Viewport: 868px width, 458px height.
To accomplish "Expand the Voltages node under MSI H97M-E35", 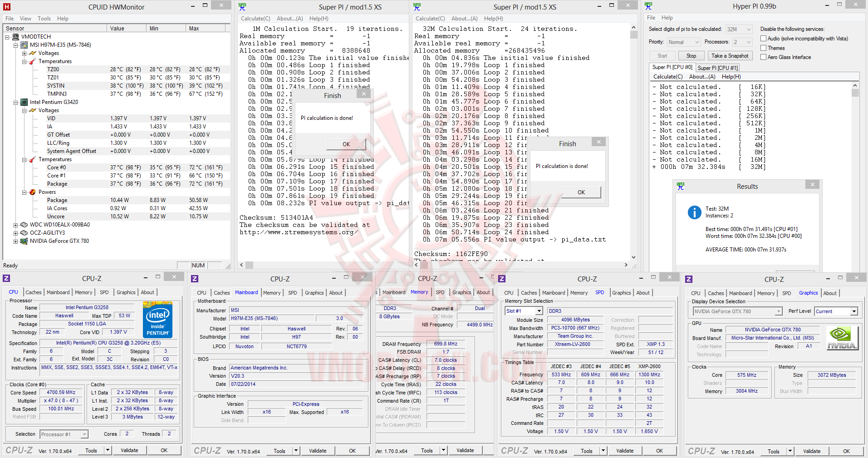I will (25, 53).
